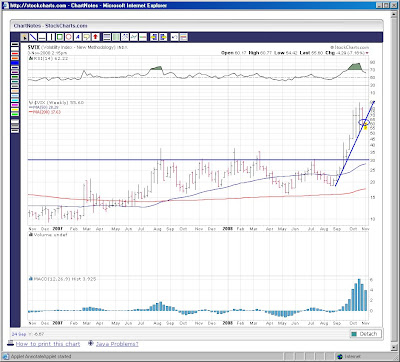Select the red up arrow tool
400x362 pixels.
95,37
